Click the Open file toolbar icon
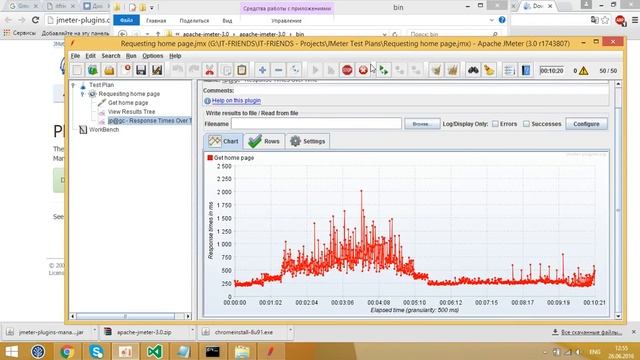Viewport: 640px width, 360px height. tap(109, 70)
